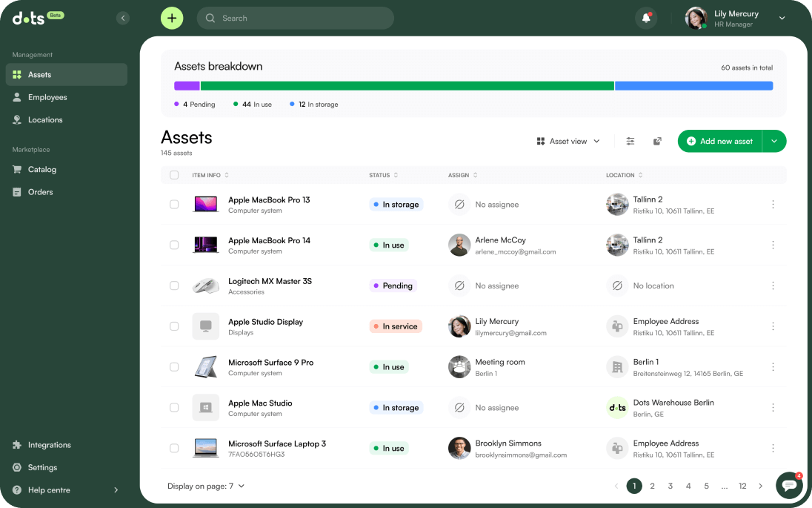Check the Apple Mac Studio row
Image resolution: width=812 pixels, height=508 pixels.
[174, 407]
